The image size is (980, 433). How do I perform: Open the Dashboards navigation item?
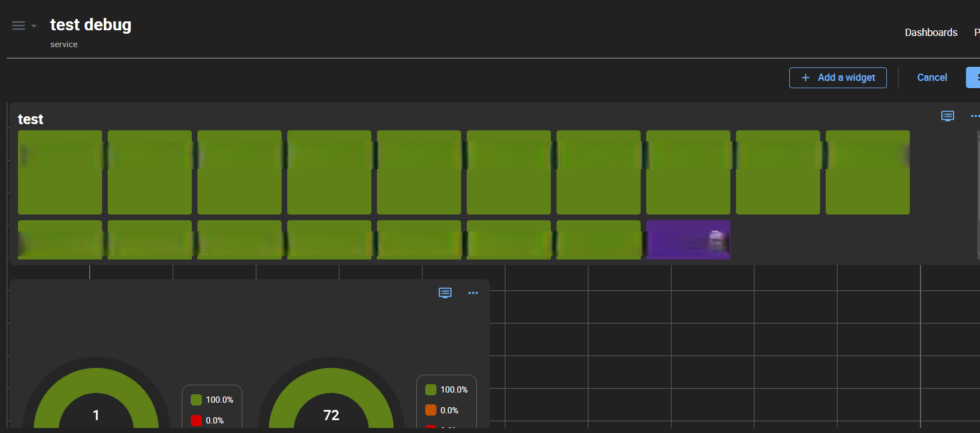931,33
